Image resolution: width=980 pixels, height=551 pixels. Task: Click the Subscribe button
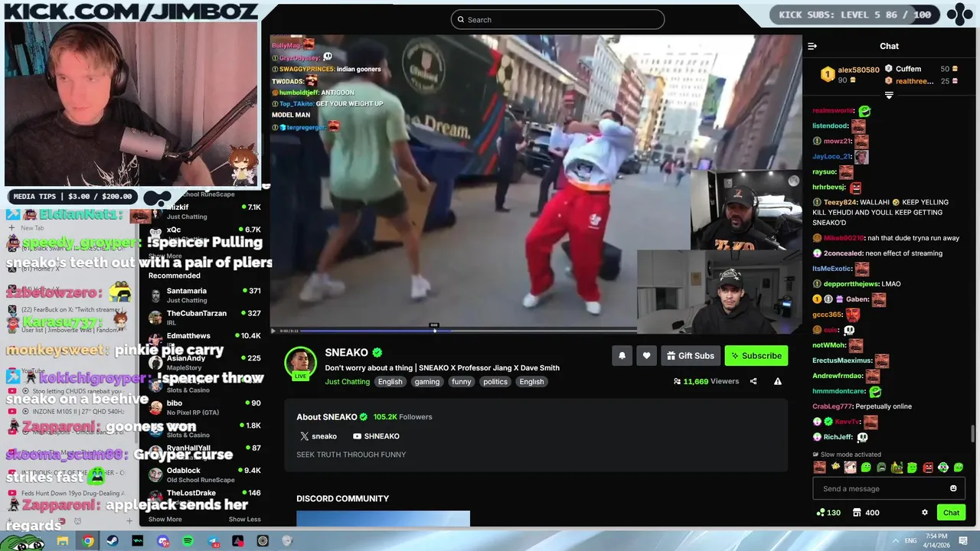[x=756, y=355]
